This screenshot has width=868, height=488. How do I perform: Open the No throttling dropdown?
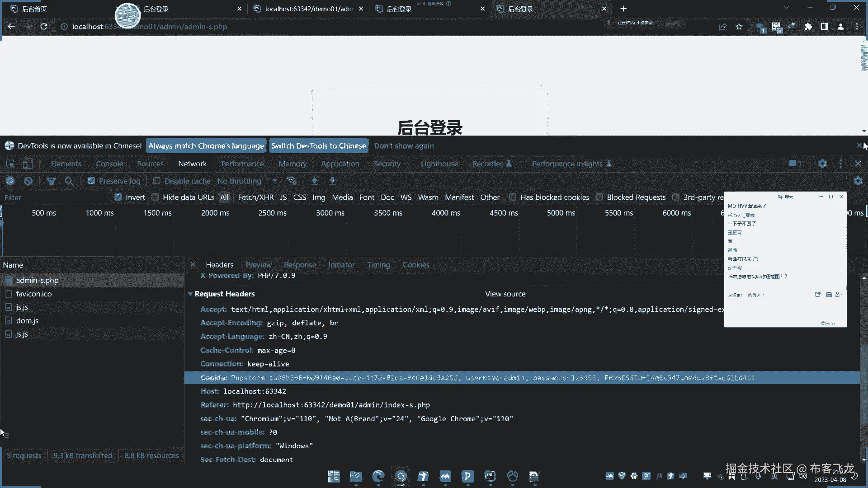point(246,181)
